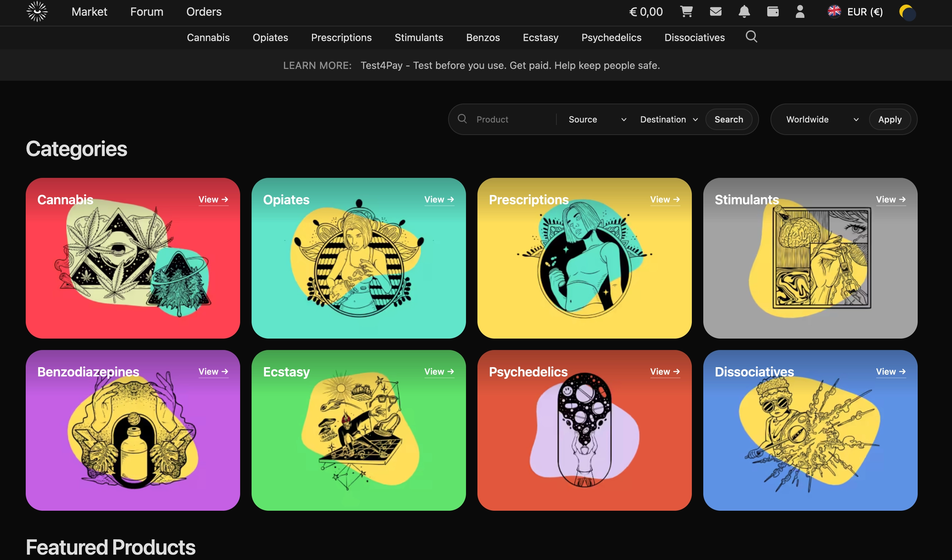Open the wallet icon

(773, 12)
